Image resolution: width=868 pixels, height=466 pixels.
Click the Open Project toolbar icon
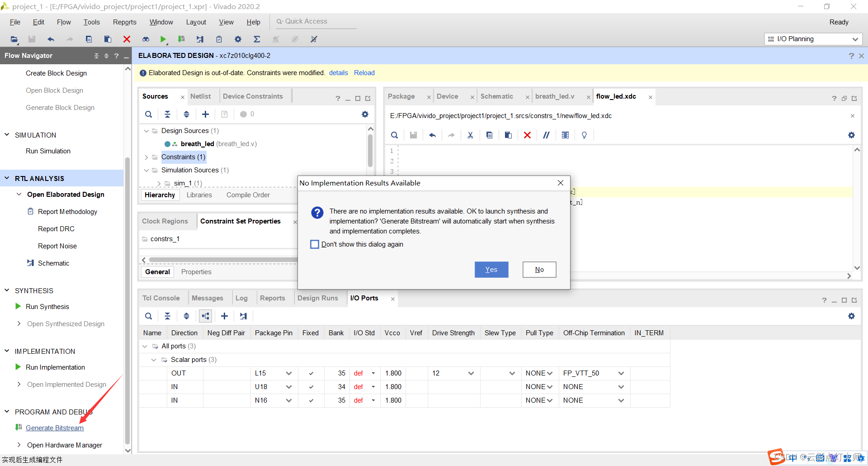click(14, 39)
